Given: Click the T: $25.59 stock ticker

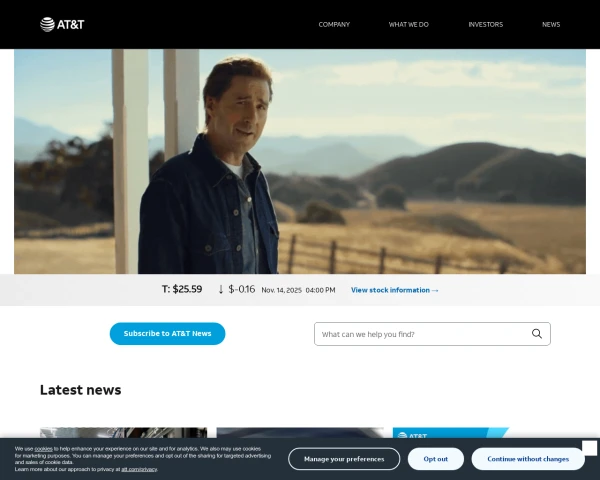Looking at the screenshot, I should [x=182, y=289].
